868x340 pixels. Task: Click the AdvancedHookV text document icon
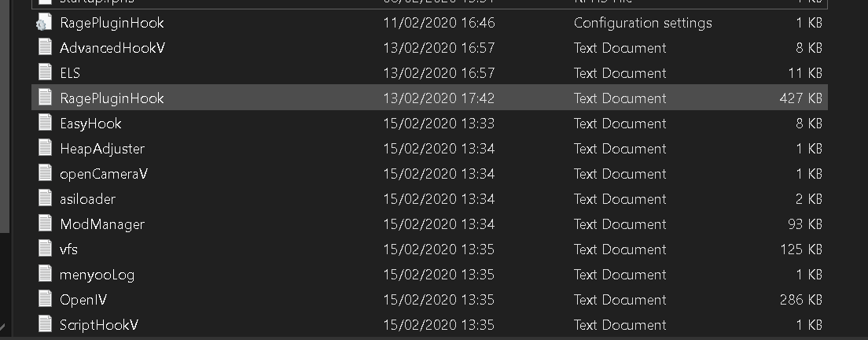click(45, 48)
